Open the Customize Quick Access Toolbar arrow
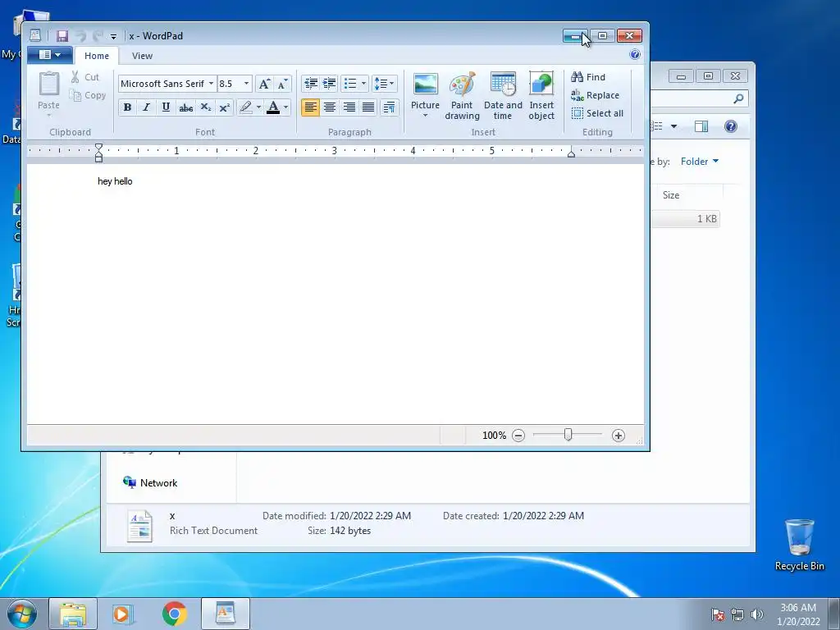This screenshot has height=630, width=840. tap(113, 36)
